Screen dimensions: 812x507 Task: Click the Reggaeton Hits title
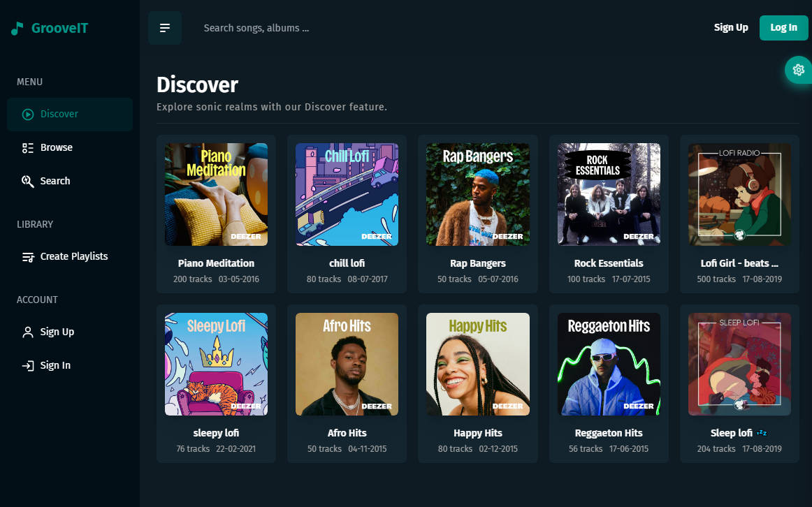609,433
